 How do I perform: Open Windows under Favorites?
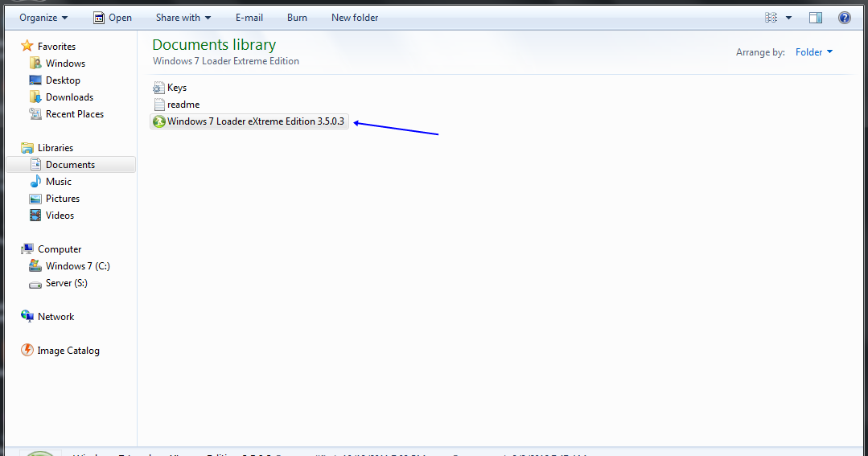coord(65,64)
